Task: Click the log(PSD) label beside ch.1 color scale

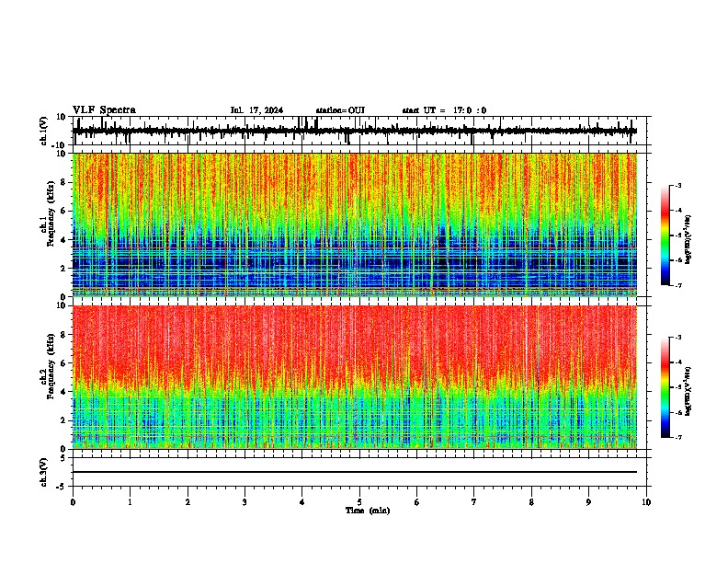Action: pos(688,240)
